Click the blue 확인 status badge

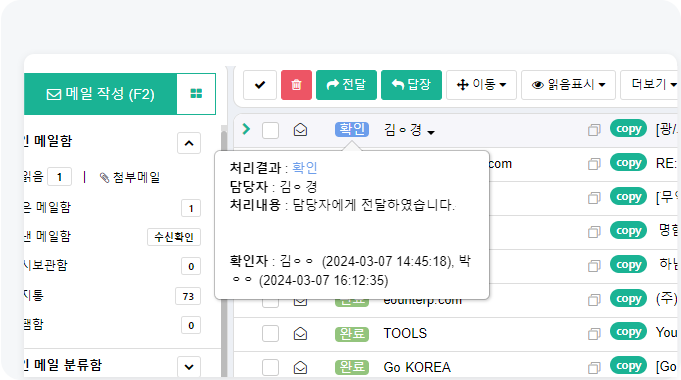(352, 129)
